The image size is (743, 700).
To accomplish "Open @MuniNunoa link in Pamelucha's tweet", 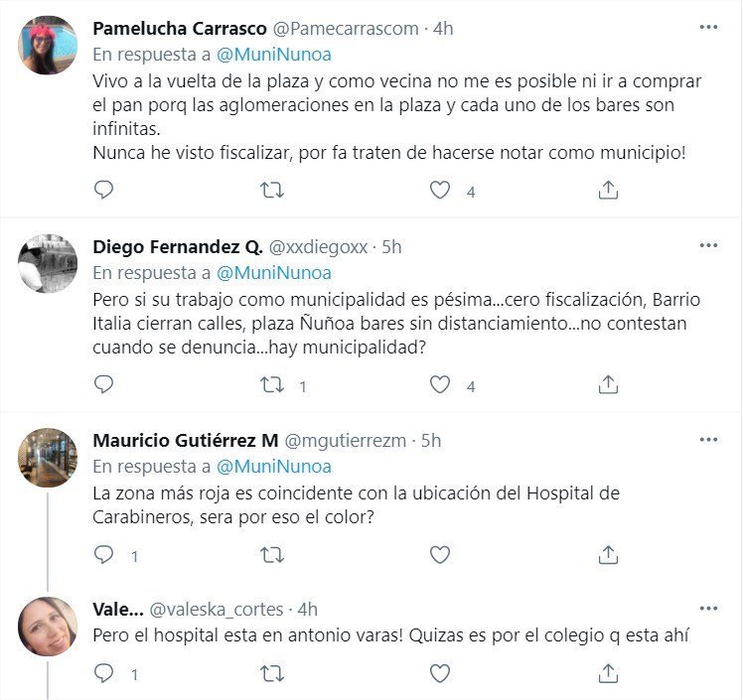I will click(273, 54).
